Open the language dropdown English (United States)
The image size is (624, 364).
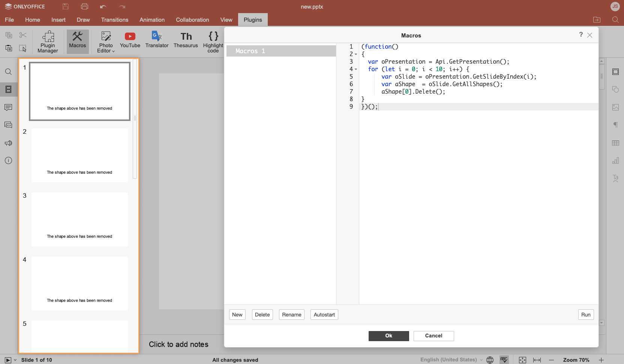click(451, 360)
